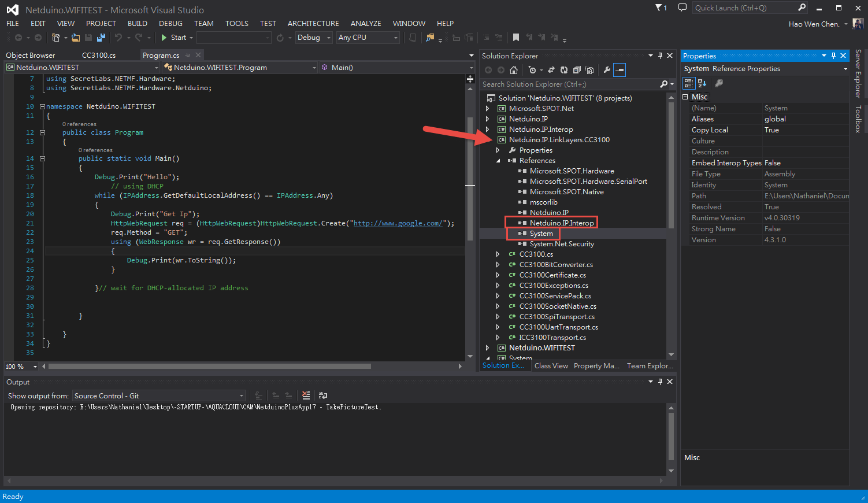Screen dimensions: 868x503
Task: Expand the CC3100BitConverter.cs node
Action: (x=498, y=265)
